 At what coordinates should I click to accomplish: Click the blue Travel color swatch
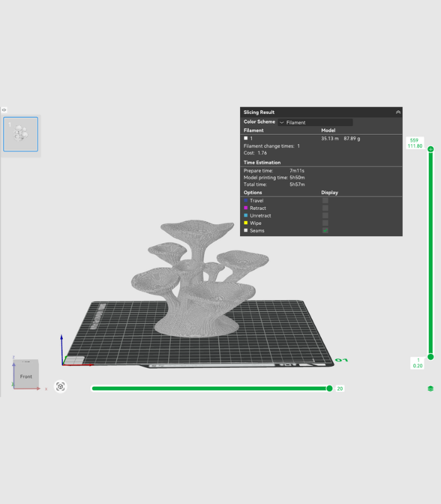pos(246,200)
